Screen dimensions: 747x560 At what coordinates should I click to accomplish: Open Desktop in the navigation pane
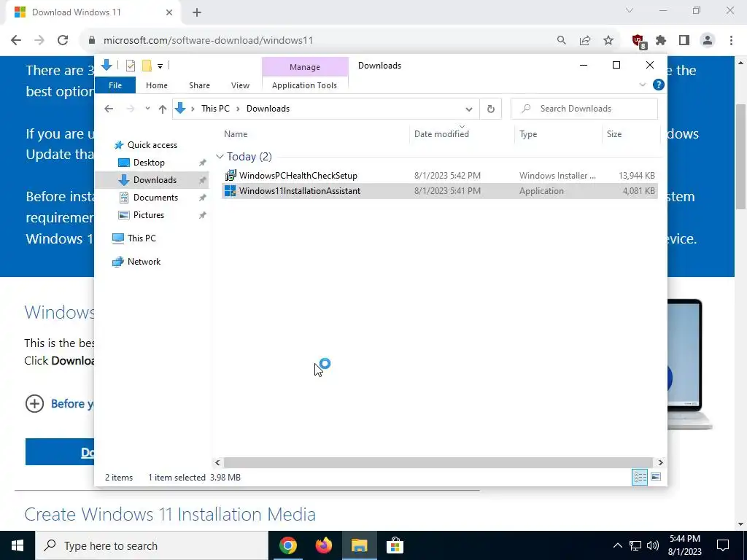[x=149, y=163]
